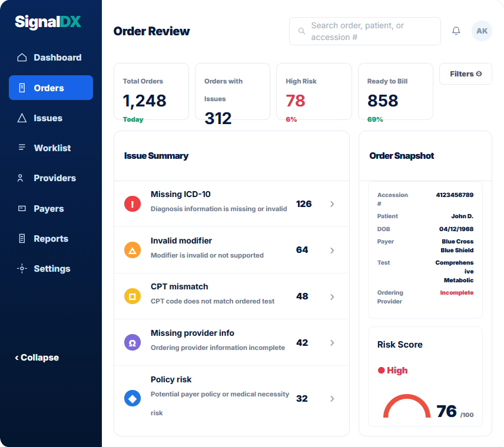Expand the Missing ICD-10 row chevron
This screenshot has width=504, height=447.
point(332,204)
